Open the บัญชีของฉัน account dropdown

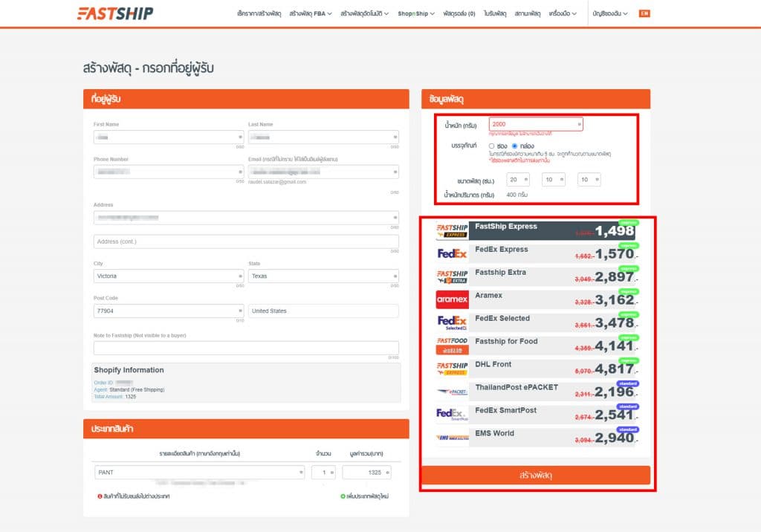coord(609,13)
